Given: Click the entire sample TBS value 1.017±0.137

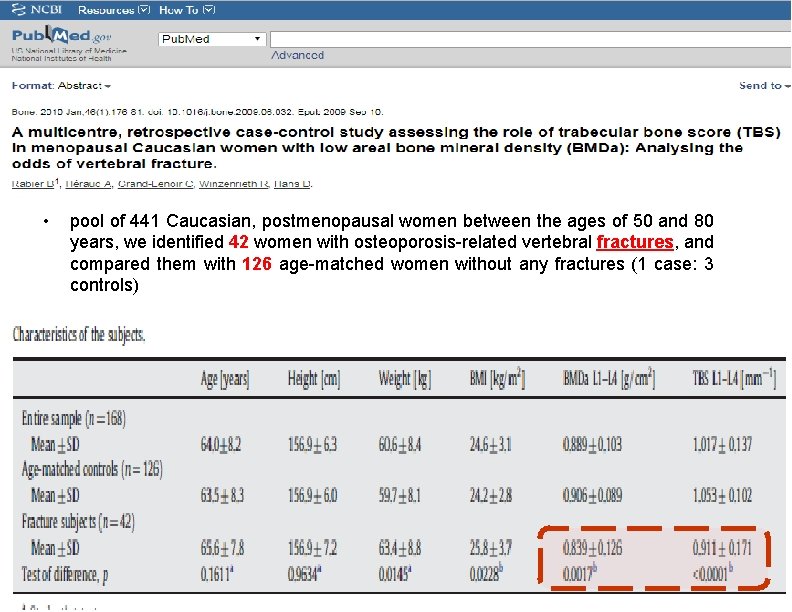Looking at the screenshot, I should click(722, 444).
